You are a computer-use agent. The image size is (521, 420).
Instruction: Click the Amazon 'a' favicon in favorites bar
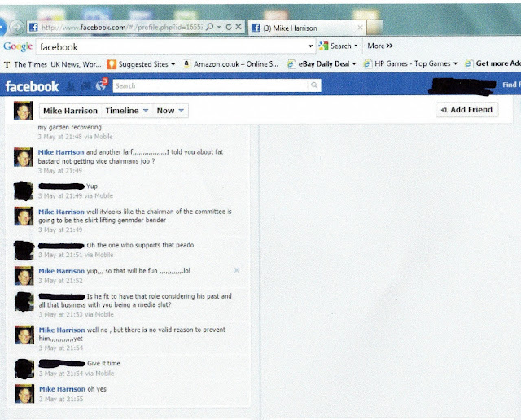pyautogui.click(x=186, y=63)
